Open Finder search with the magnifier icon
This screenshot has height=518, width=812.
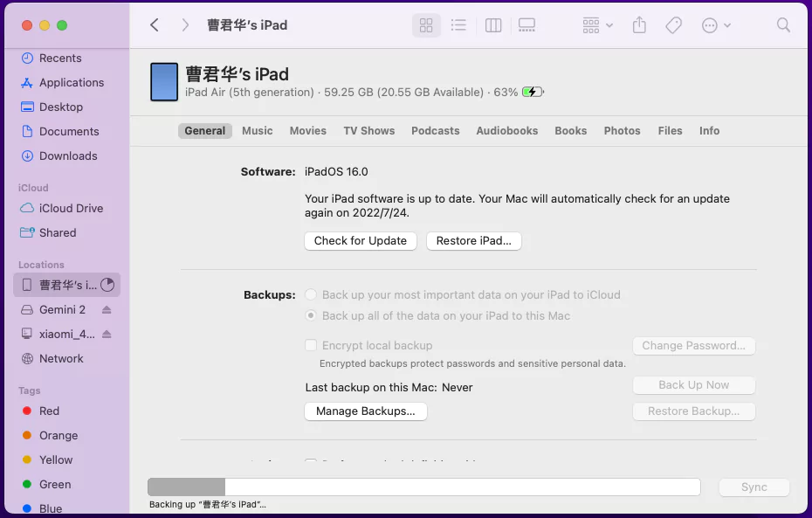782,24
